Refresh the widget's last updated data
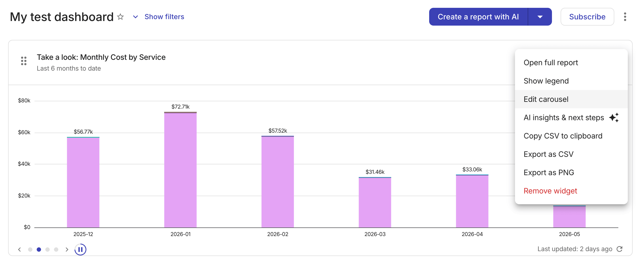 [x=619, y=249]
